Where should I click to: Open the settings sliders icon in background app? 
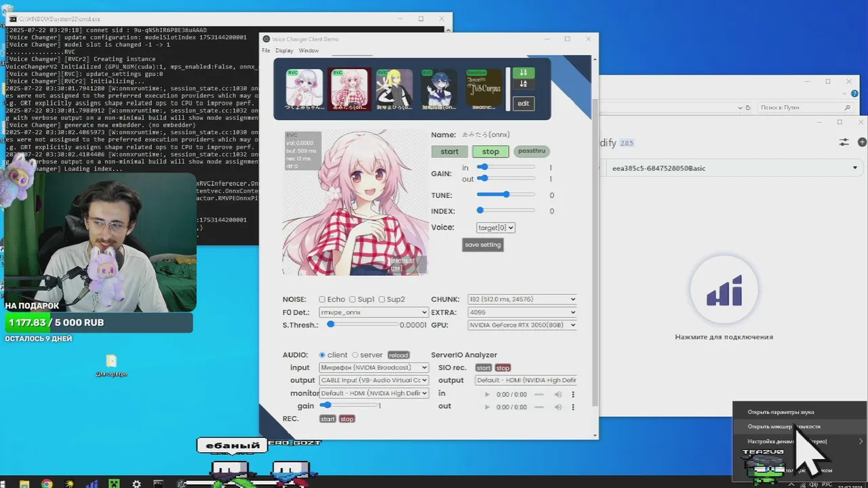(844, 142)
